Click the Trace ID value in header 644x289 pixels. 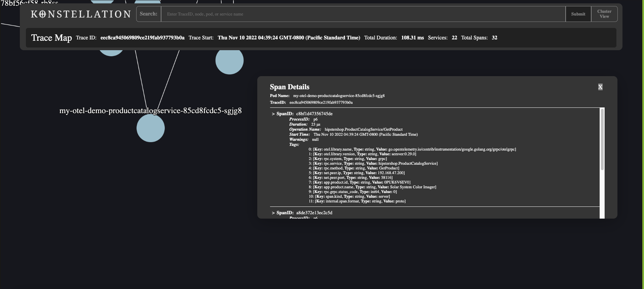143,38
